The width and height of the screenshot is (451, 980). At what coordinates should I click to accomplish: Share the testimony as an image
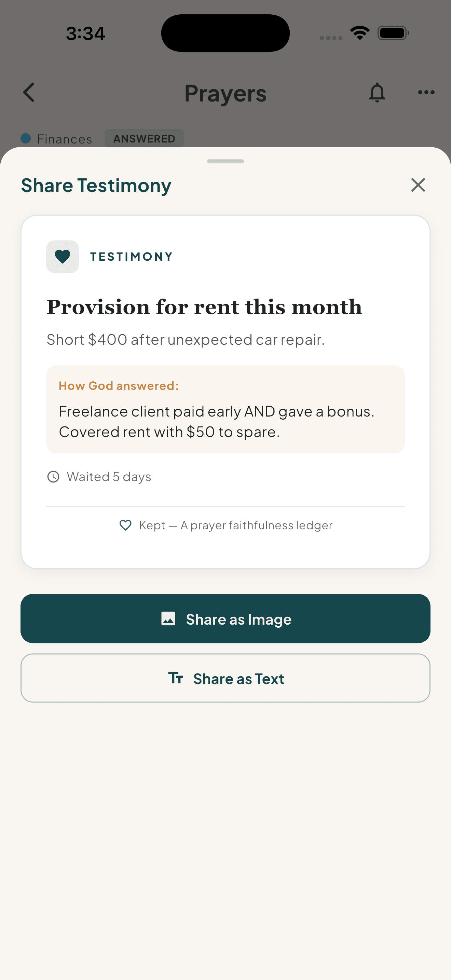[x=225, y=618]
